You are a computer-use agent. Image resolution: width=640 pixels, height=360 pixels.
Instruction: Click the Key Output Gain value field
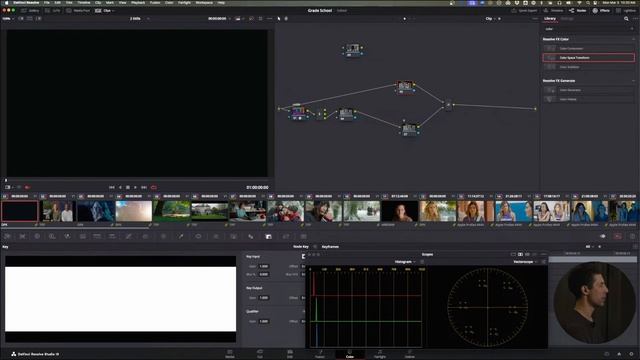point(264,298)
